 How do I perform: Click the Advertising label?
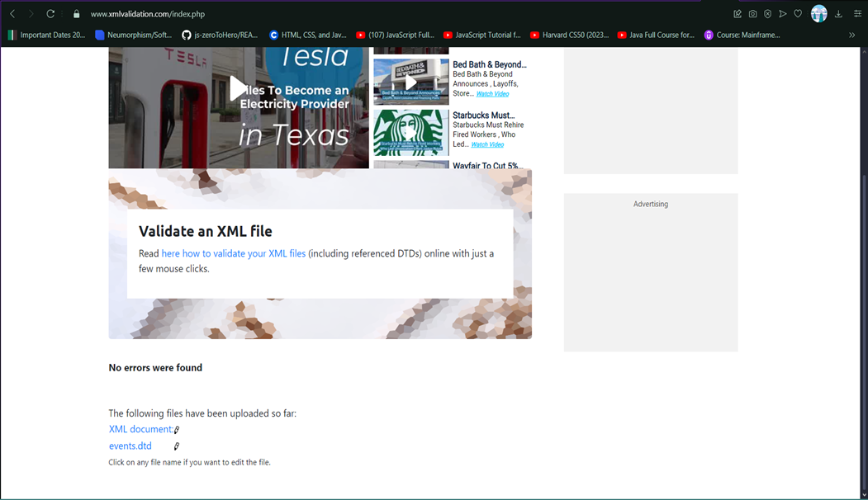coord(651,204)
